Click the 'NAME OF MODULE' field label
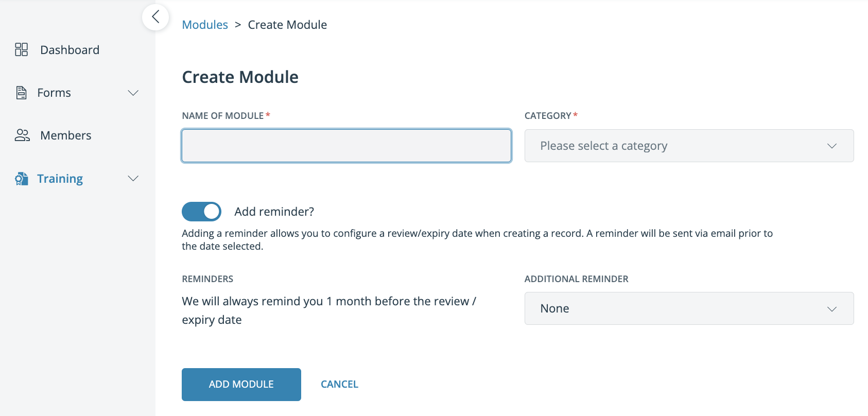The height and width of the screenshot is (416, 868). [223, 116]
